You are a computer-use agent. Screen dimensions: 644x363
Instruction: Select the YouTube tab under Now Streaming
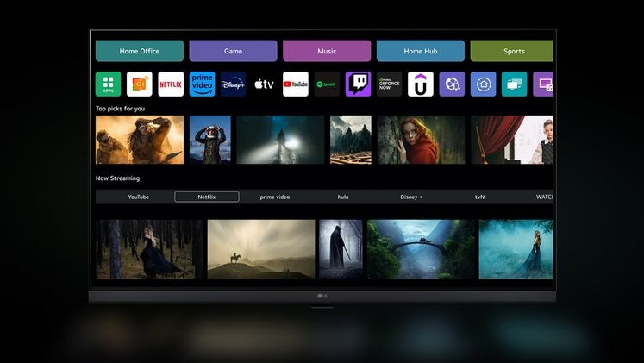click(x=139, y=197)
